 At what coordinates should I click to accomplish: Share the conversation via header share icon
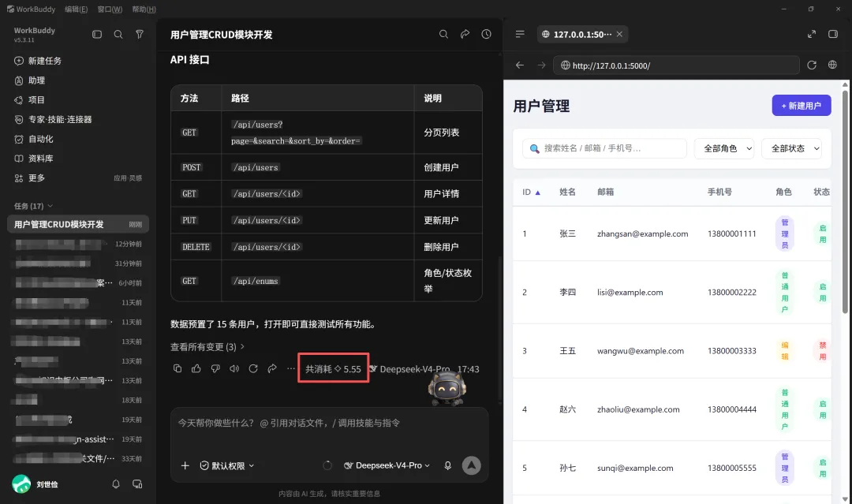click(x=465, y=34)
